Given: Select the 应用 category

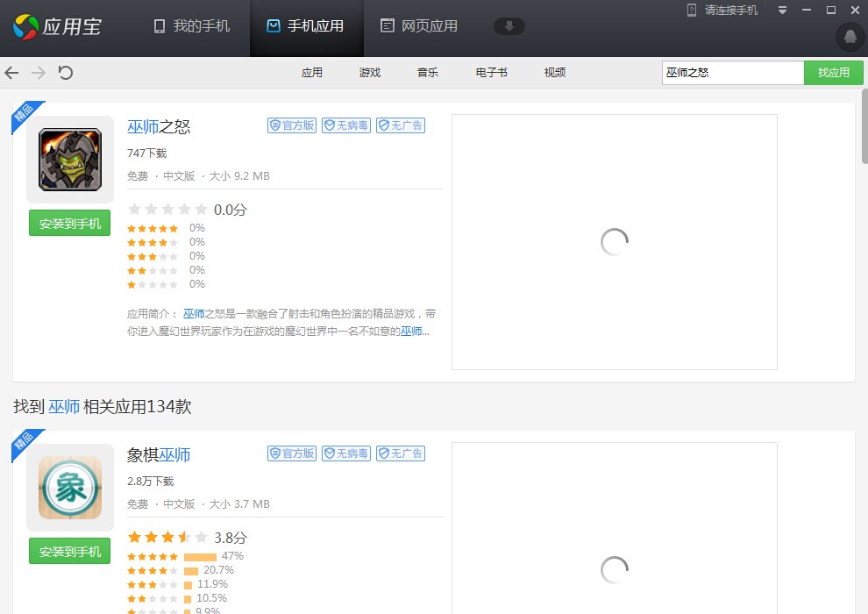Looking at the screenshot, I should pos(311,73).
